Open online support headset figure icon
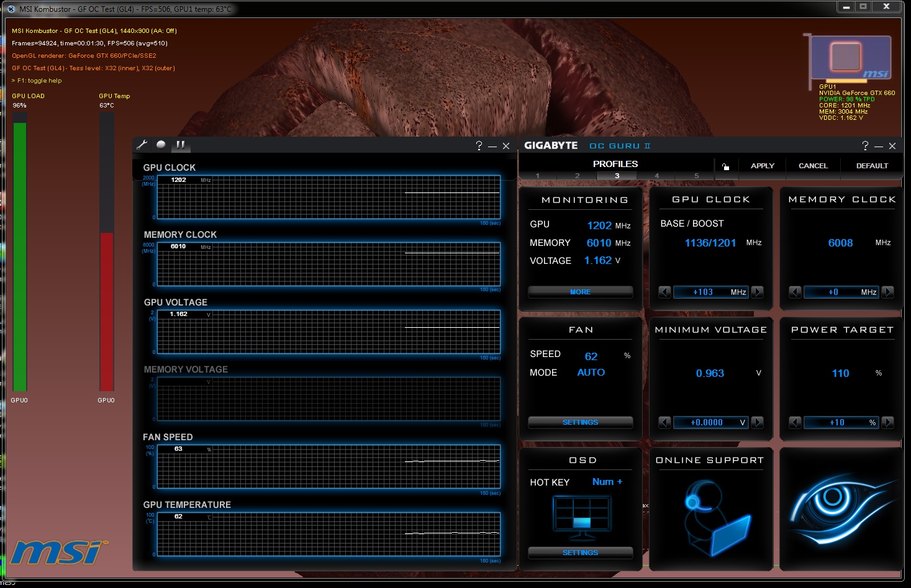The width and height of the screenshot is (911, 588). pyautogui.click(x=716, y=518)
